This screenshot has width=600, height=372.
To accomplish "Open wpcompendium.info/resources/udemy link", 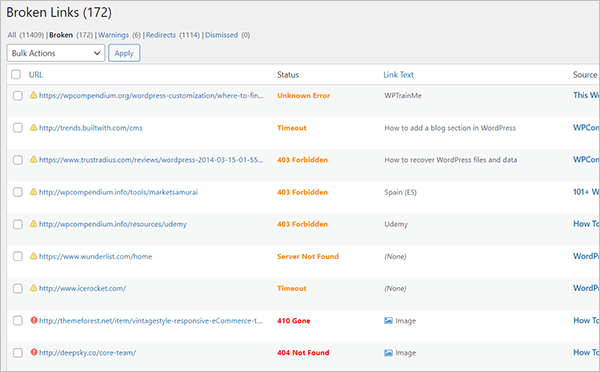I will point(113,224).
